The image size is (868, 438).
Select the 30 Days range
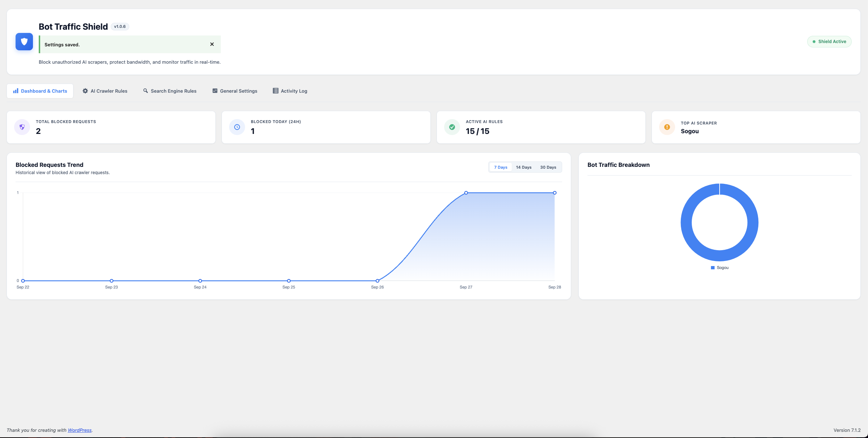pyautogui.click(x=548, y=167)
